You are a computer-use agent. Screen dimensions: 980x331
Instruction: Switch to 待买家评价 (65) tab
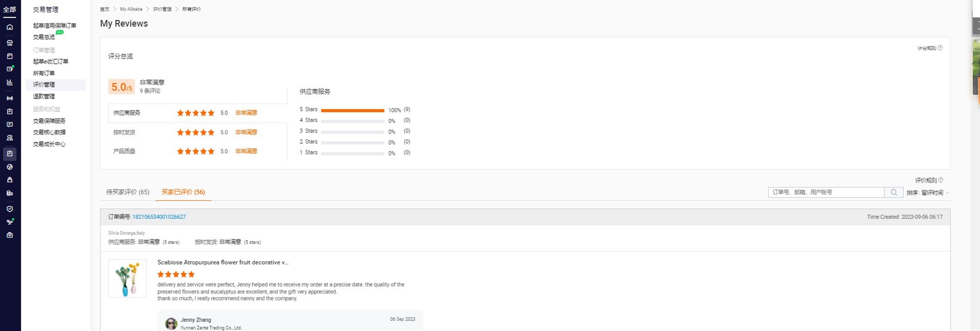pos(128,192)
